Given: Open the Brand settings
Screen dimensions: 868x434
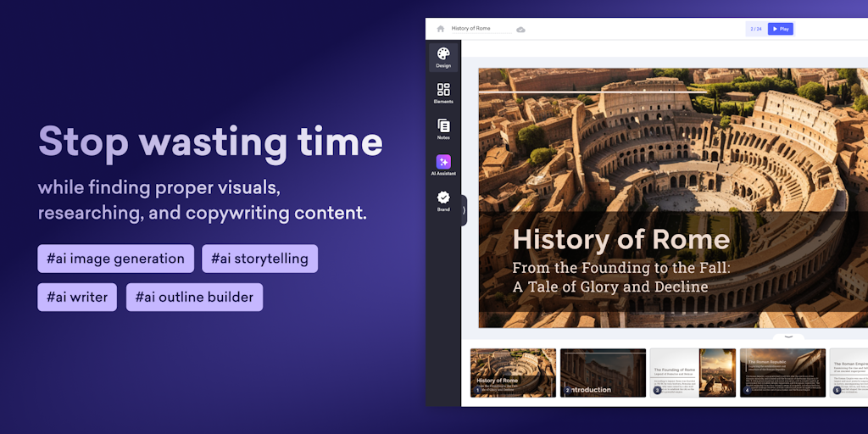Looking at the screenshot, I should (x=443, y=202).
